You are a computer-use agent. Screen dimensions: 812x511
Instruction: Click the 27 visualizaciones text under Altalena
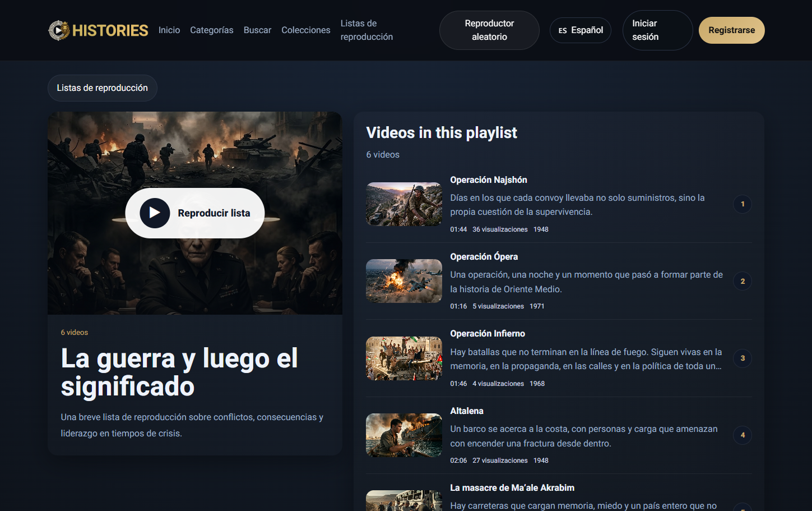pyautogui.click(x=500, y=461)
